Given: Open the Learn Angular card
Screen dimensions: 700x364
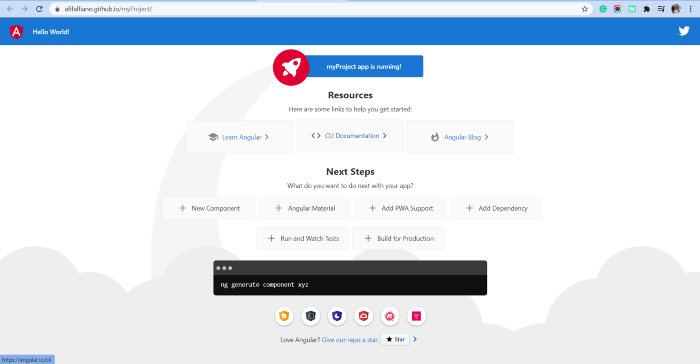Looking at the screenshot, I should tap(240, 137).
